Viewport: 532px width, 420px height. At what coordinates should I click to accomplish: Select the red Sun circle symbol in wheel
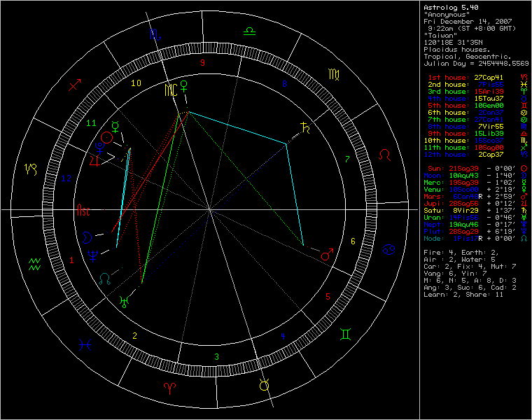click(106, 137)
